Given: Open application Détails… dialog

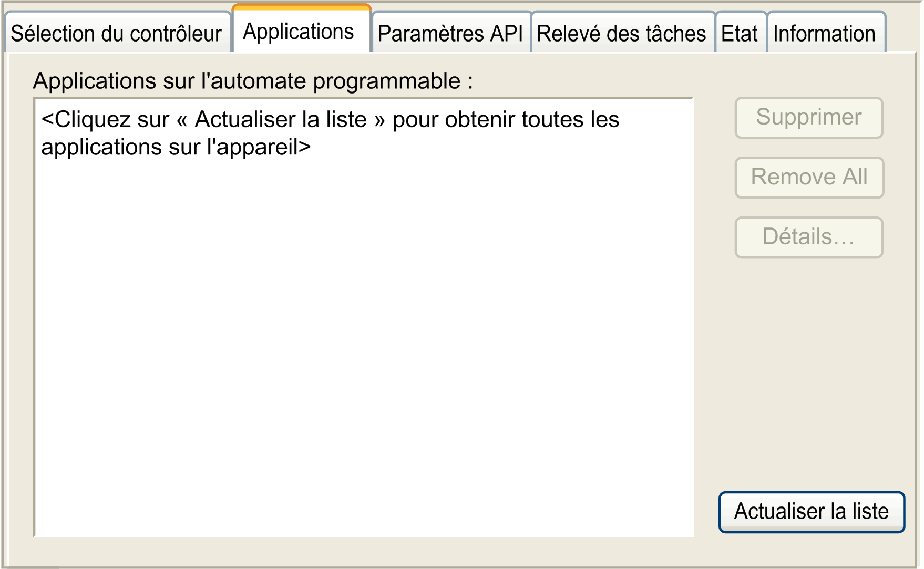Looking at the screenshot, I should click(809, 237).
